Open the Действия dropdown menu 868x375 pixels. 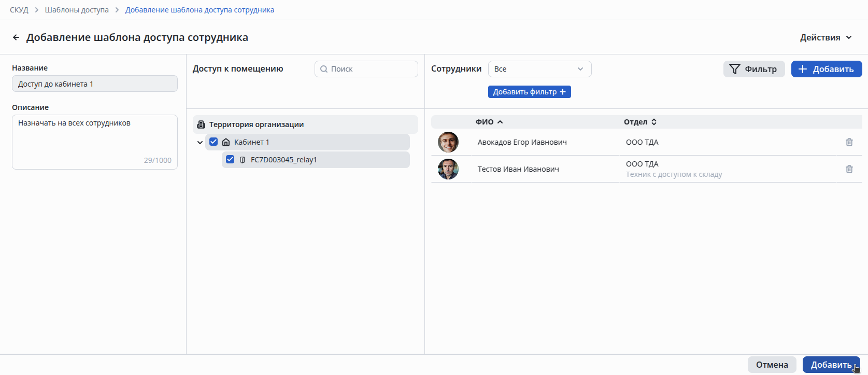click(x=826, y=37)
